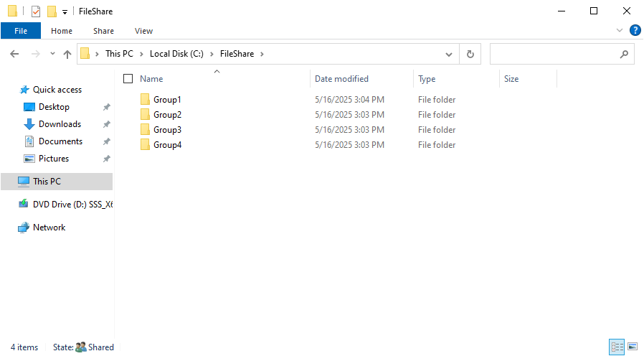
Task: Click the Properties quick access toolbar icon
Action: (36, 11)
